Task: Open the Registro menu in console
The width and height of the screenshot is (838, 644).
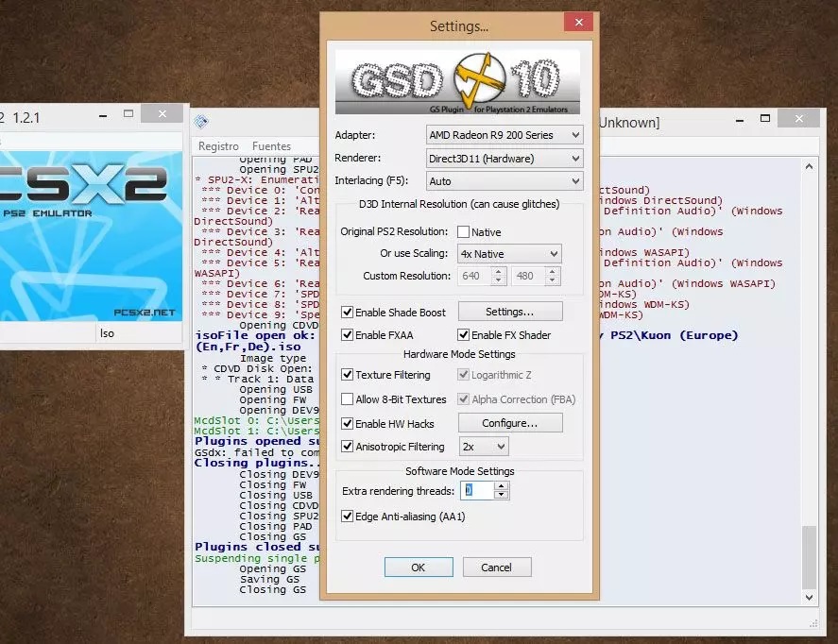Action: click(x=218, y=145)
